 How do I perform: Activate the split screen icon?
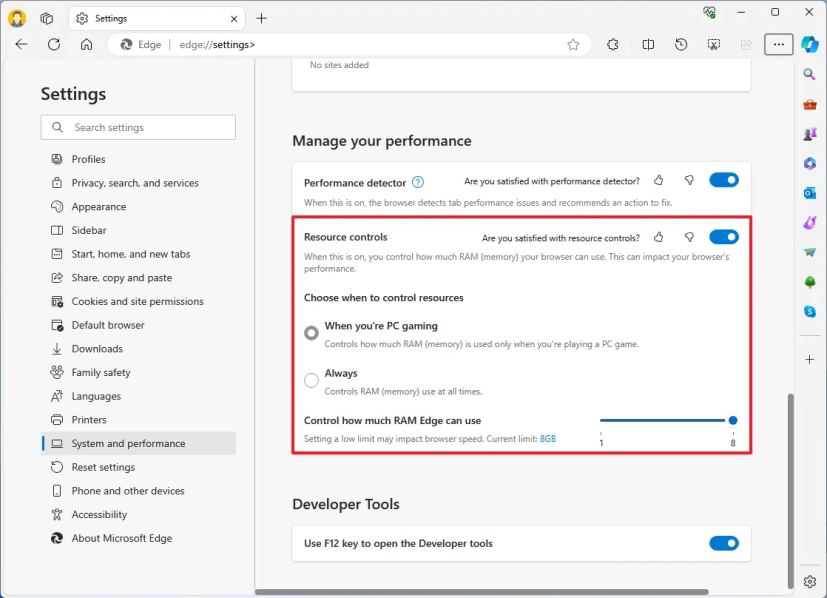(x=648, y=44)
